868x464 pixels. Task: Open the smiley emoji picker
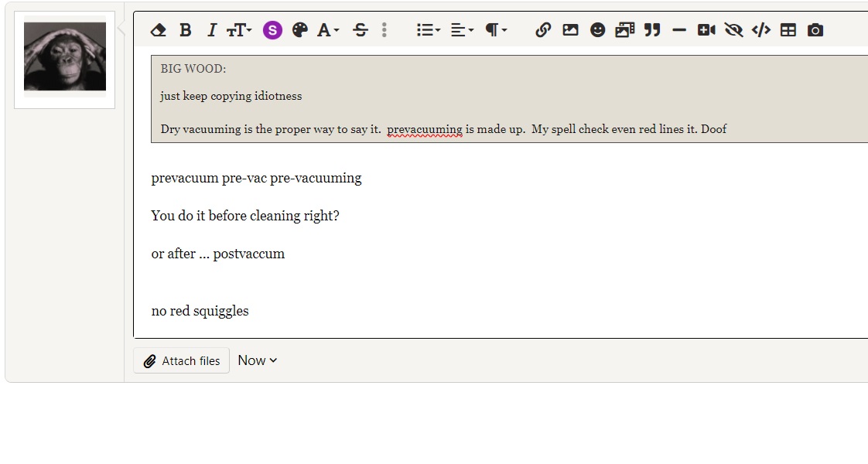coord(597,30)
